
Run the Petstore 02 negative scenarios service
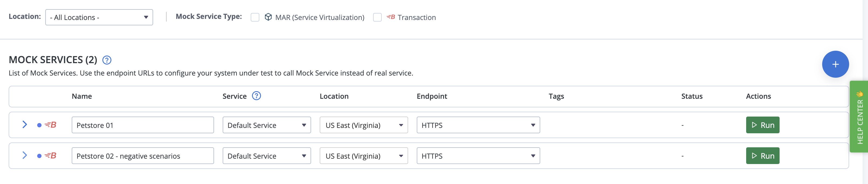[x=763, y=156]
